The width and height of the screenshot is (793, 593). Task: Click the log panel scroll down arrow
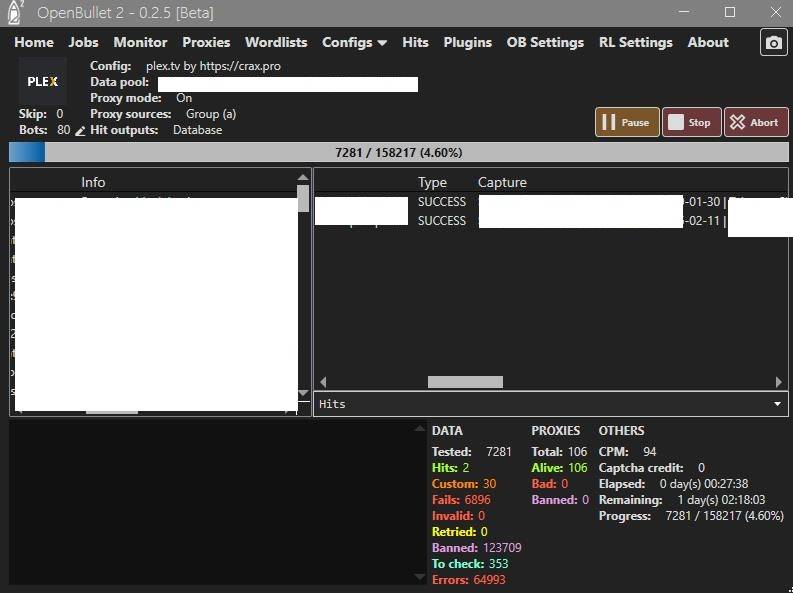[419, 577]
